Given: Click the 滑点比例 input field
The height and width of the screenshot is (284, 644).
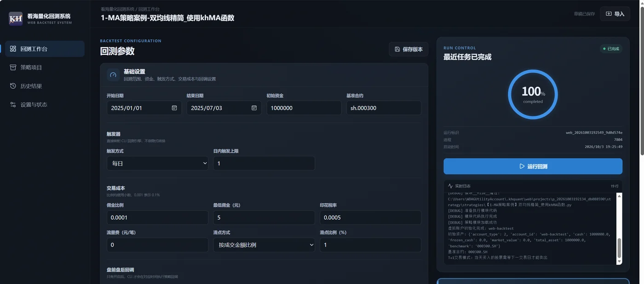Looking at the screenshot, I should point(371,245).
